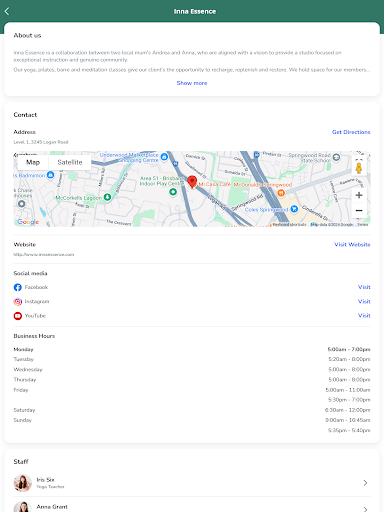Click the Facebook logo icon

18,287
